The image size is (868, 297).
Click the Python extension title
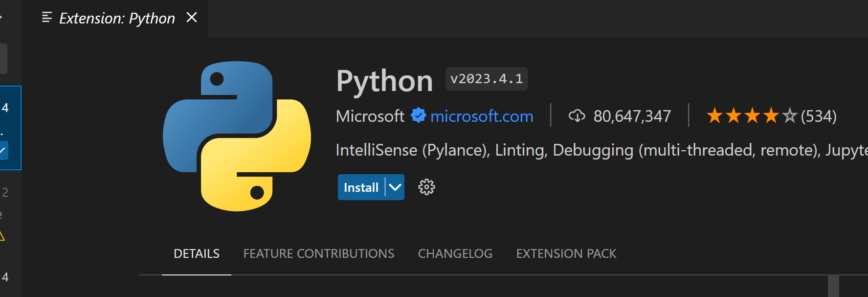(384, 81)
